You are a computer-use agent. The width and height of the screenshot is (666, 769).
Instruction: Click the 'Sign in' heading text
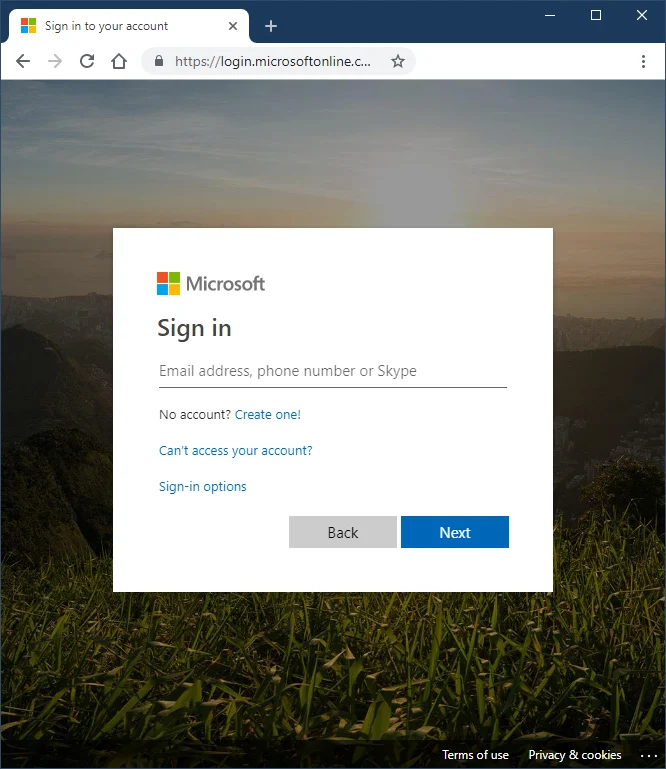(x=194, y=328)
